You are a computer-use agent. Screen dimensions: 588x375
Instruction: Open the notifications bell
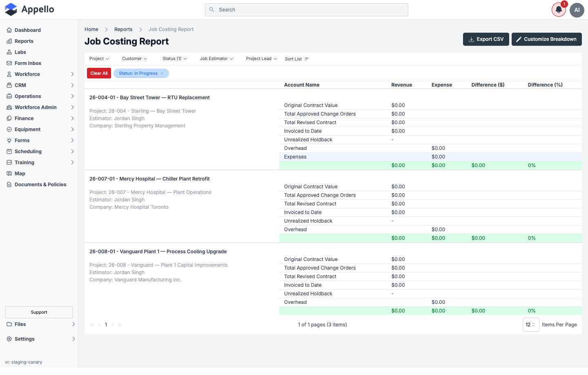[559, 10]
